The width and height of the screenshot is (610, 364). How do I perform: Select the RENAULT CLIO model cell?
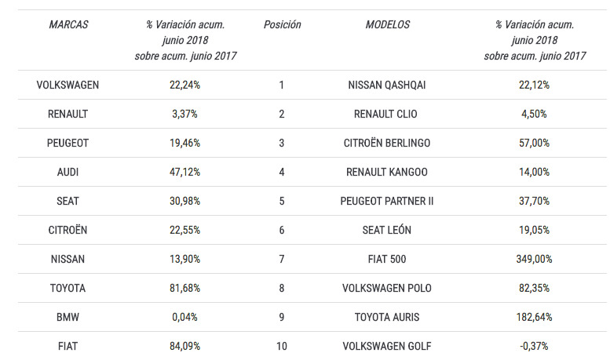(x=387, y=114)
